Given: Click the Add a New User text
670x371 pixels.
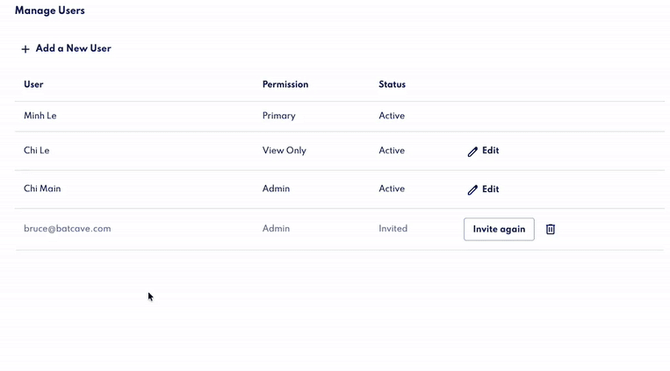Looking at the screenshot, I should [x=73, y=48].
